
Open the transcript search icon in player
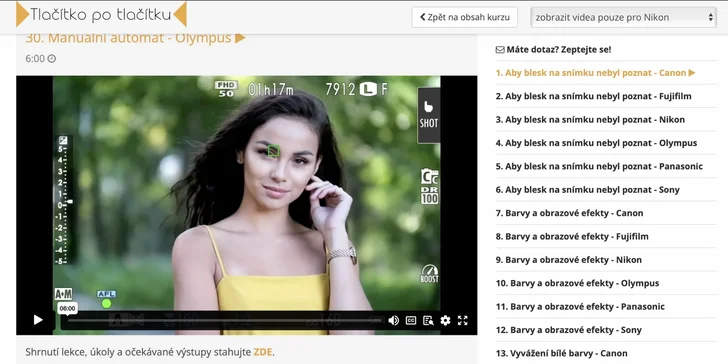click(428, 320)
